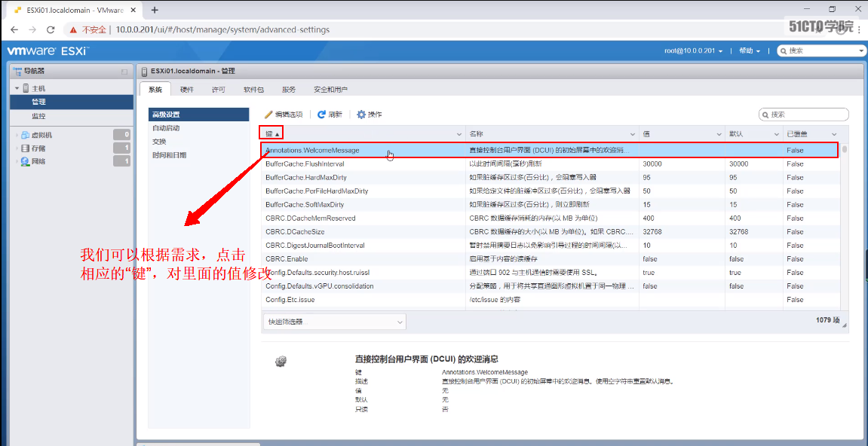Click the pencil icon for Edit option
This screenshot has width=868, height=446.
click(x=269, y=115)
